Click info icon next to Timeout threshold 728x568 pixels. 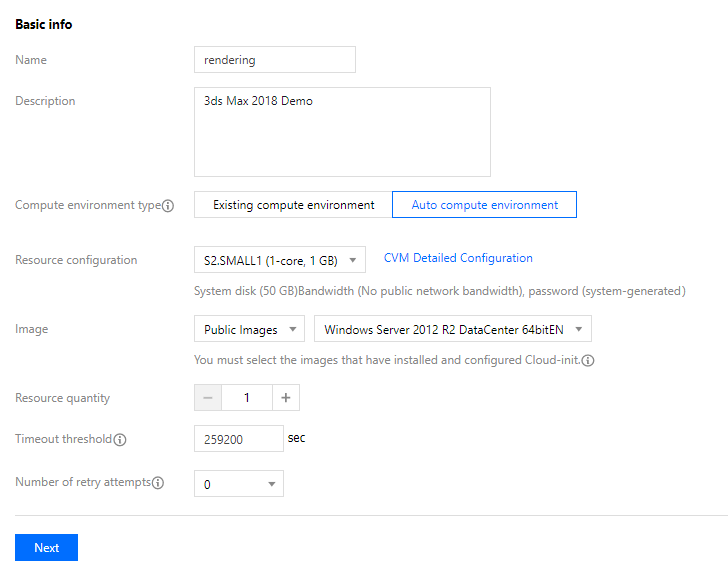click(120, 439)
